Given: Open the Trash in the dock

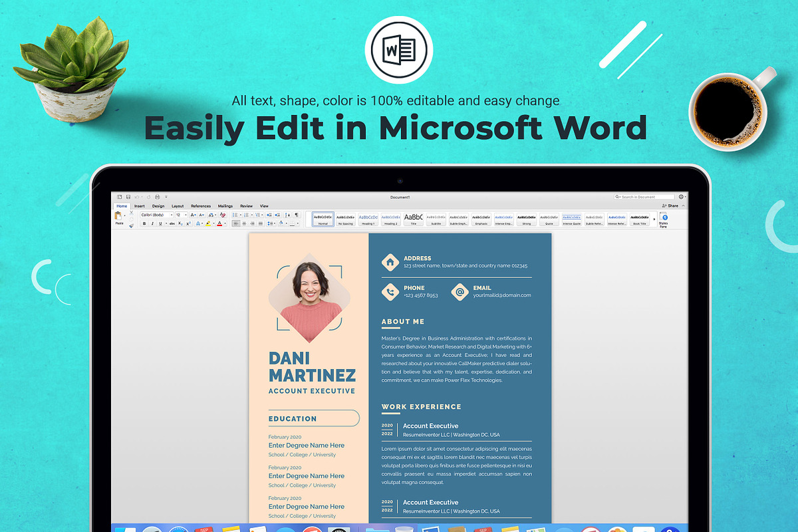Looking at the screenshot, I should (x=404, y=529).
